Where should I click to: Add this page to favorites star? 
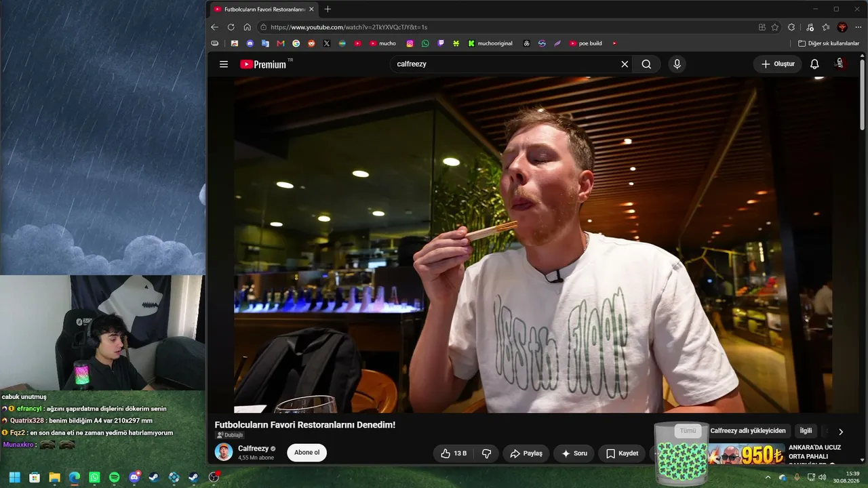775,27
